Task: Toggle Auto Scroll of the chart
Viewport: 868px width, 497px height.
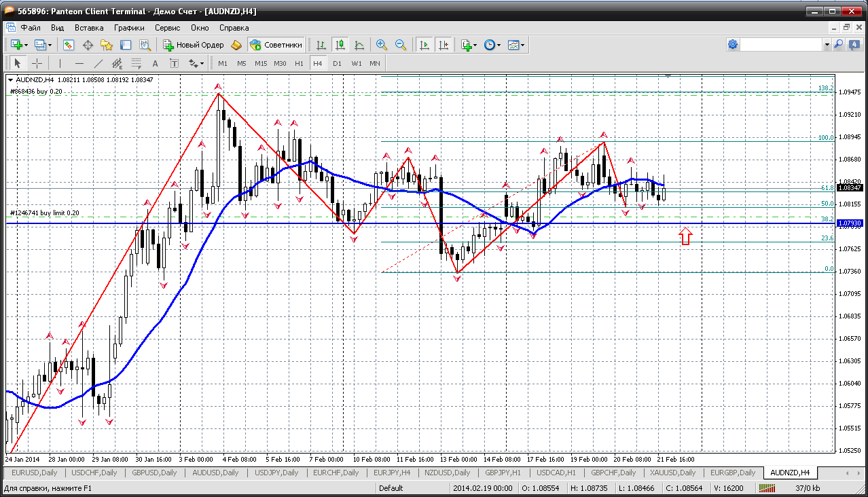Action: coord(424,45)
